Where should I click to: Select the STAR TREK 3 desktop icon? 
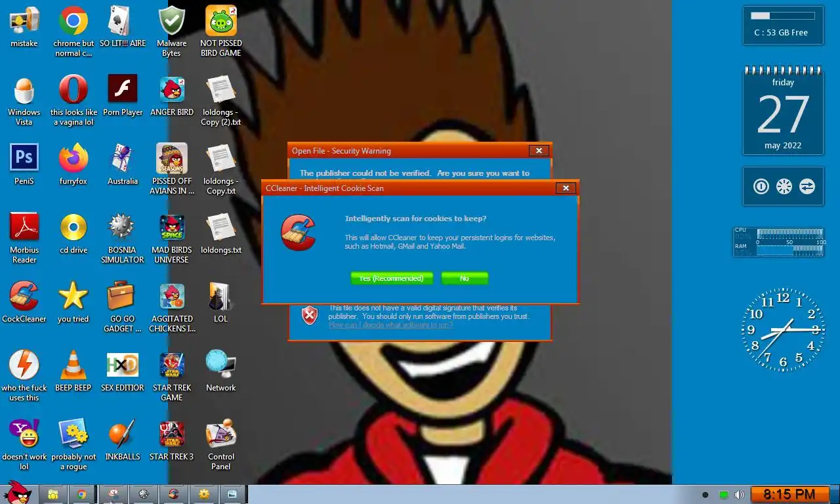(x=172, y=440)
